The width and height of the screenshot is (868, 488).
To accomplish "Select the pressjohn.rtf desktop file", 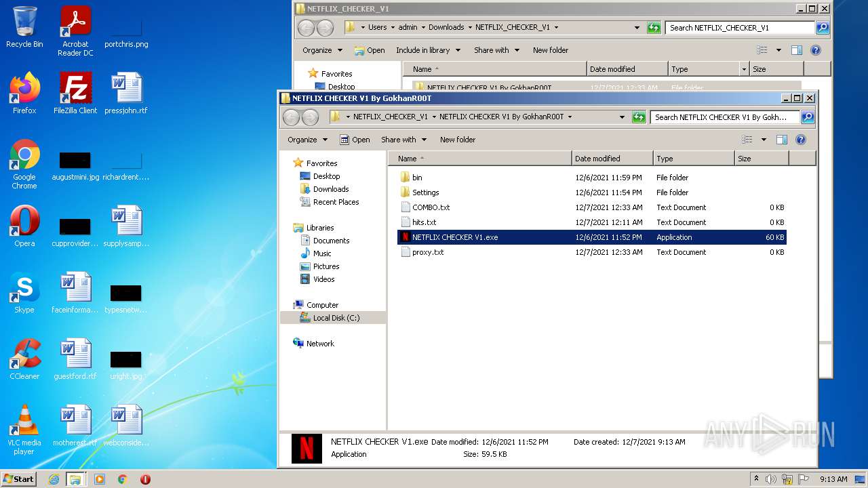I will (x=126, y=93).
